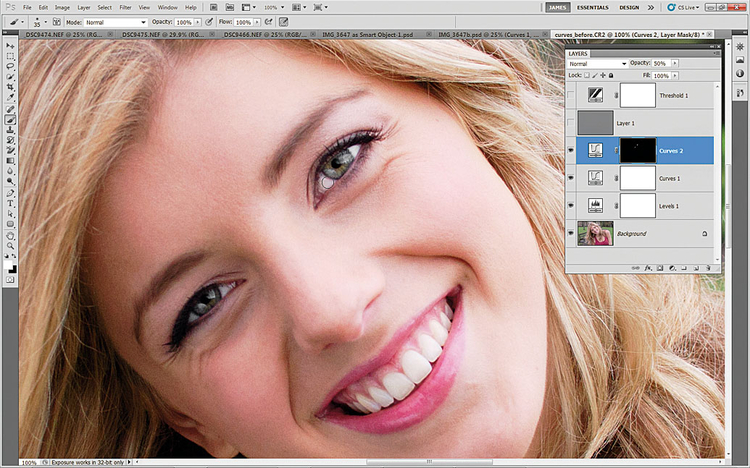Screen dimensions: 750x468
Task: Select the Lasso tool
Action: 10,66
